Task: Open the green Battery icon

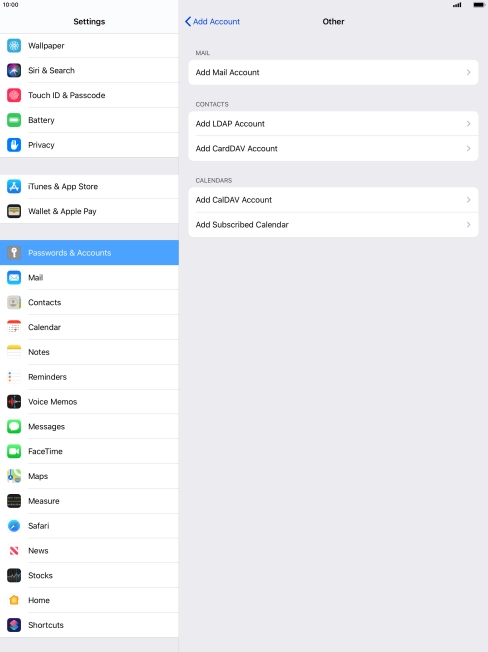Action: tap(14, 120)
